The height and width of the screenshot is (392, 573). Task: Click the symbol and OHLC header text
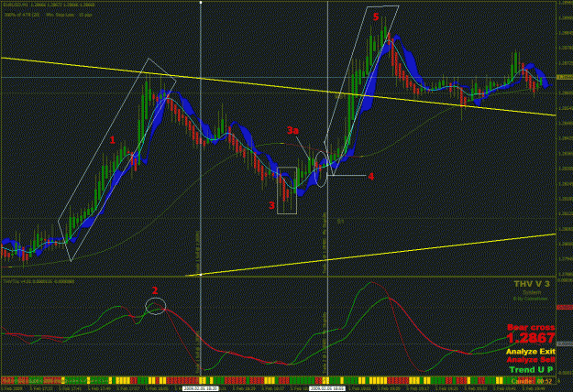tap(49, 5)
